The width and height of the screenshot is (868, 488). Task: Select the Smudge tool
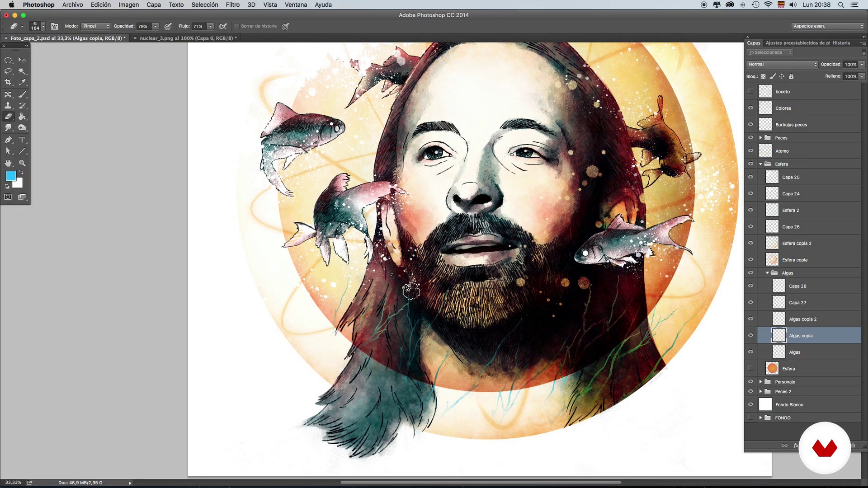pos(8,128)
